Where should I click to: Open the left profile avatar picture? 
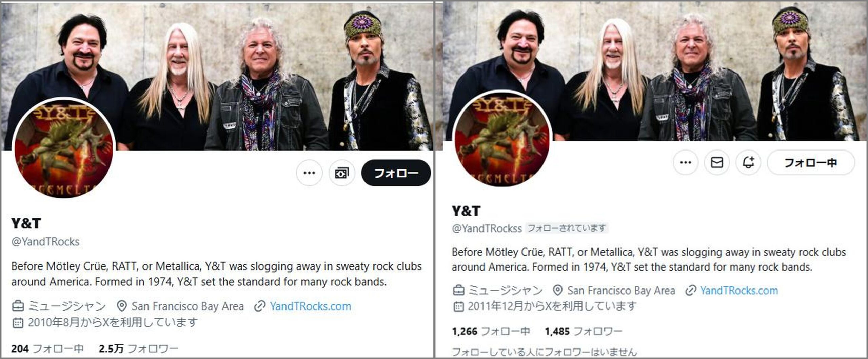pos(64,149)
